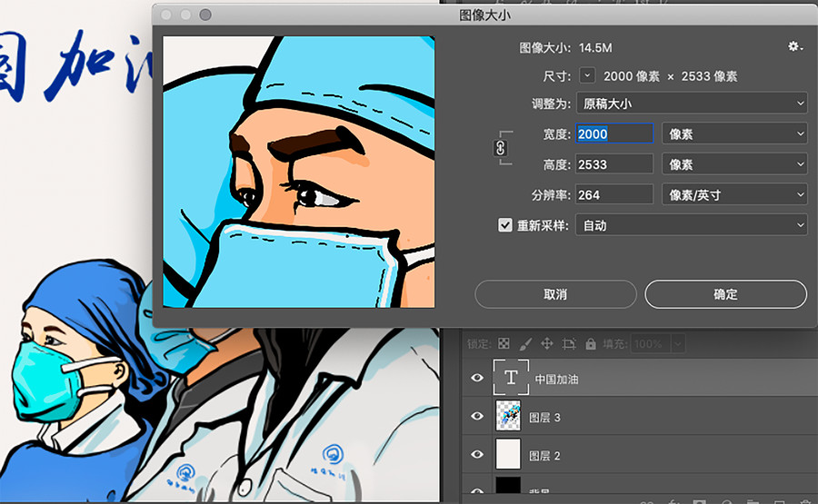
Task: Click the 2000 像素 × 2533 像素 dimensions text
Action: pyautogui.click(x=671, y=76)
